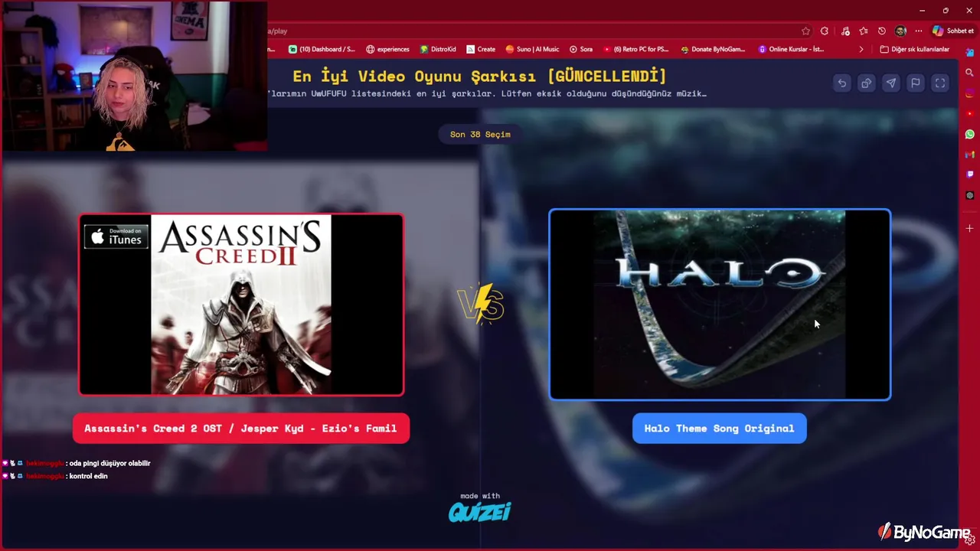Open the Dashboard bookmark
The image size is (980, 551).
[x=322, y=49]
